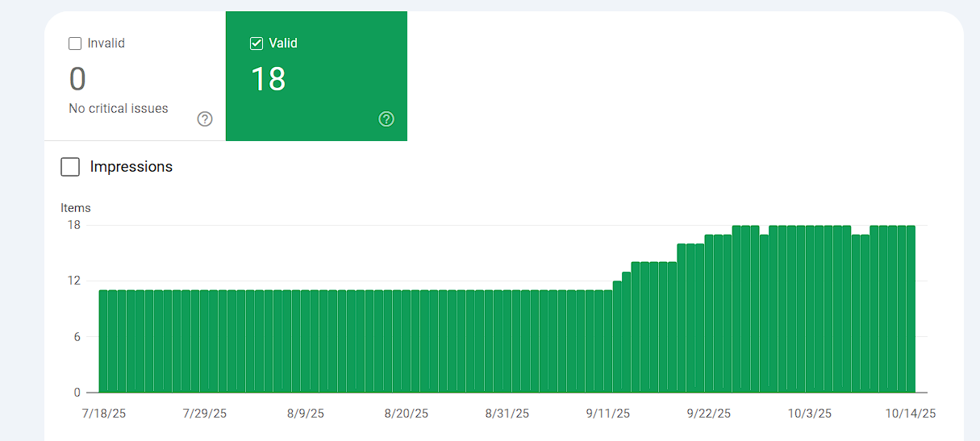Click the first bar in the chart
This screenshot has height=441, width=980.
coord(103,341)
